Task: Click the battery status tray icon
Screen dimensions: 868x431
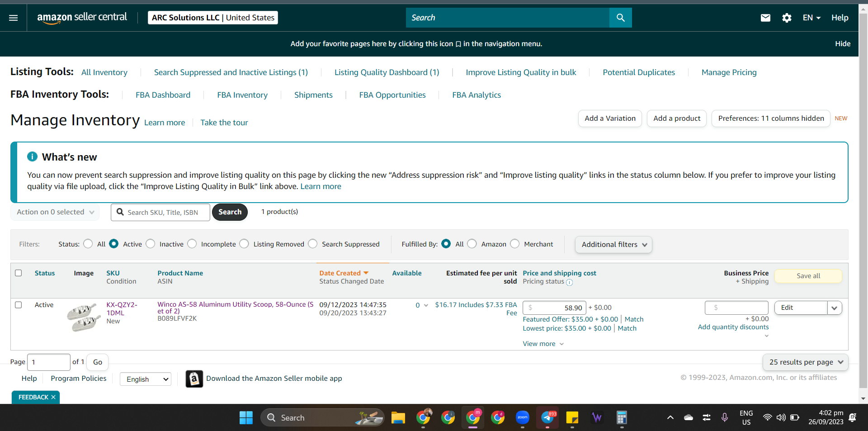Action: pos(795,417)
